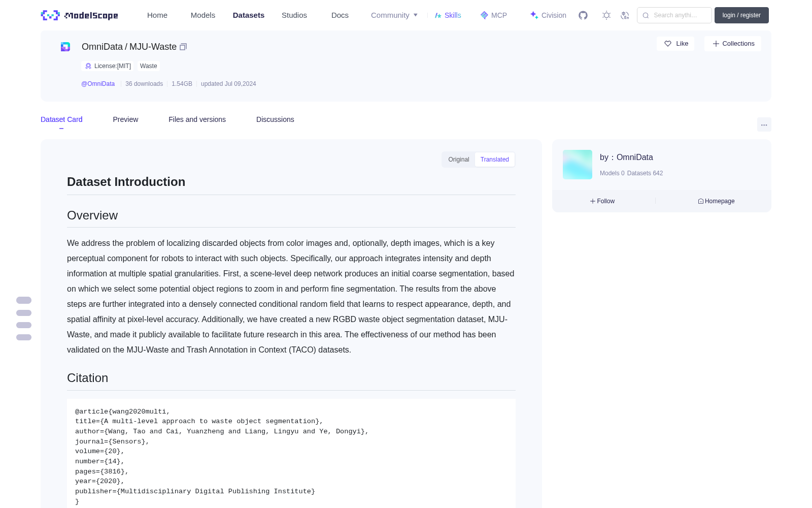Click the Waste tag
This screenshot has width=812, height=508.
click(x=149, y=66)
